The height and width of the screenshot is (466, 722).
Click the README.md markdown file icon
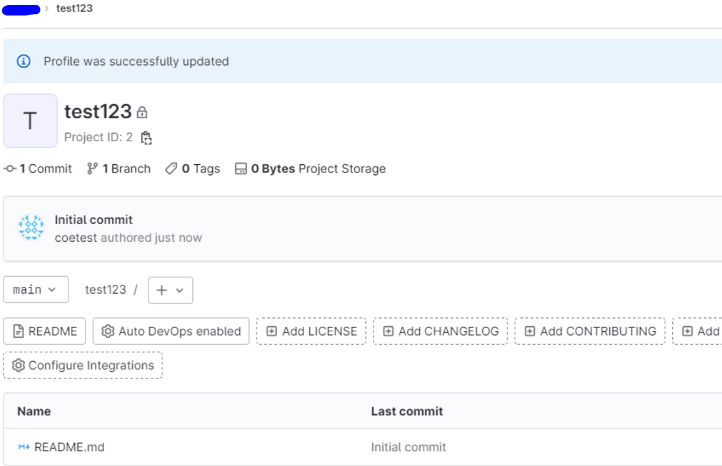[24, 447]
